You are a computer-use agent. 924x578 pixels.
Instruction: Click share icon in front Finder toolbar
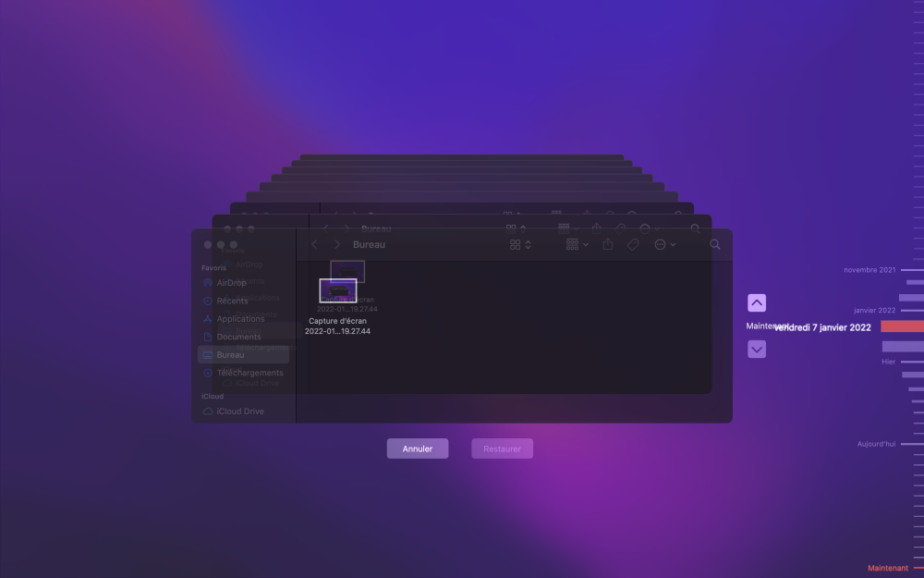[608, 244]
